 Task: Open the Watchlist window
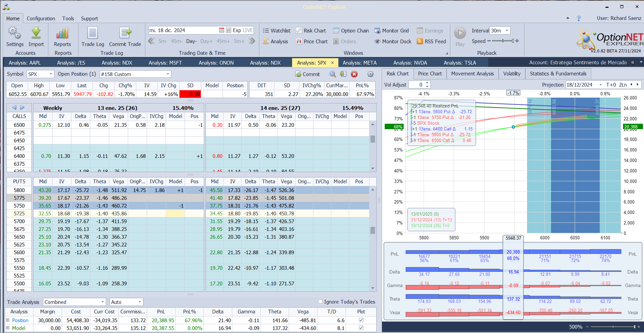point(277,31)
